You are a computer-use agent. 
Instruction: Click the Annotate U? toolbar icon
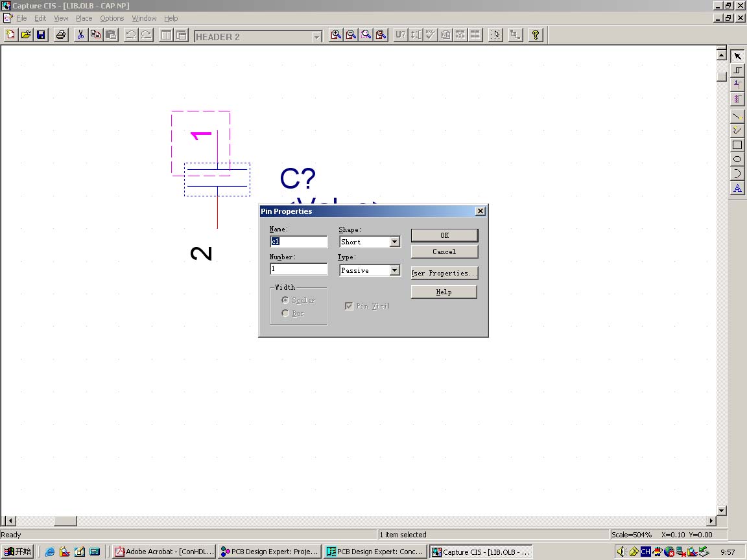coord(401,35)
